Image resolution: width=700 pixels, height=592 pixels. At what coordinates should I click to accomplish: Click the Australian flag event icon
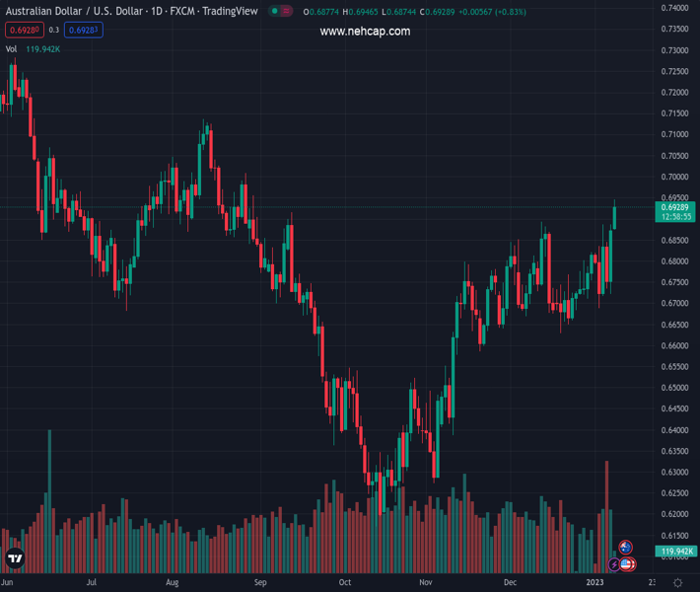click(x=625, y=548)
